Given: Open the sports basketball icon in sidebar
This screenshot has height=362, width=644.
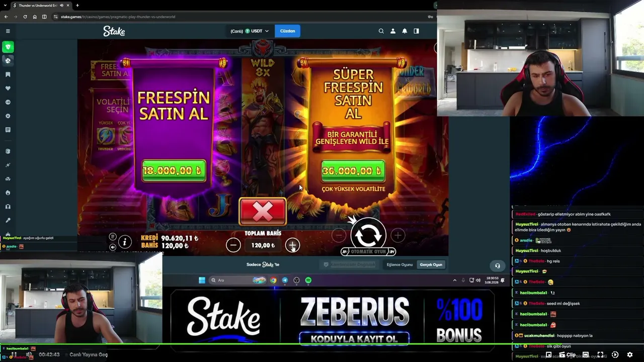Looking at the screenshot, I should [8, 60].
